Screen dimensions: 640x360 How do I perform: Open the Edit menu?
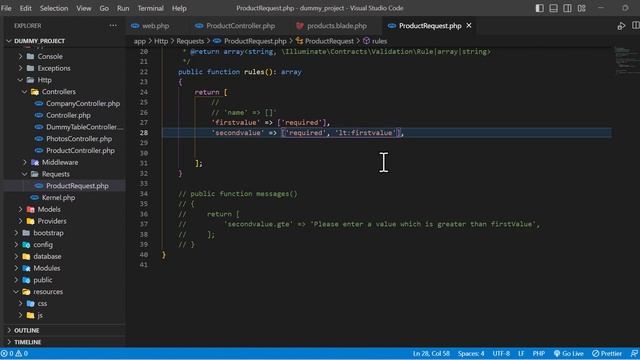coord(25,8)
